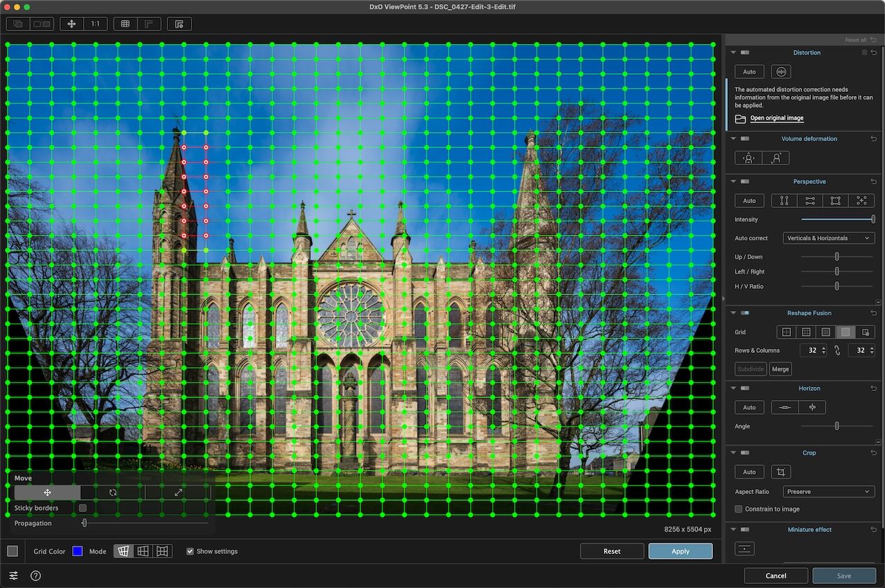
Task: Select the Rotate points mode icon
Action: coord(113,493)
